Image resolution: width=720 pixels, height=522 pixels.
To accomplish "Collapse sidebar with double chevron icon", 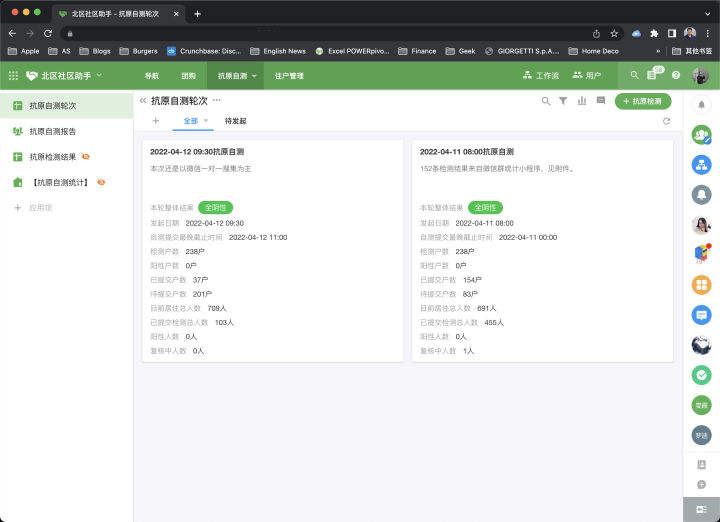I will [x=143, y=101].
